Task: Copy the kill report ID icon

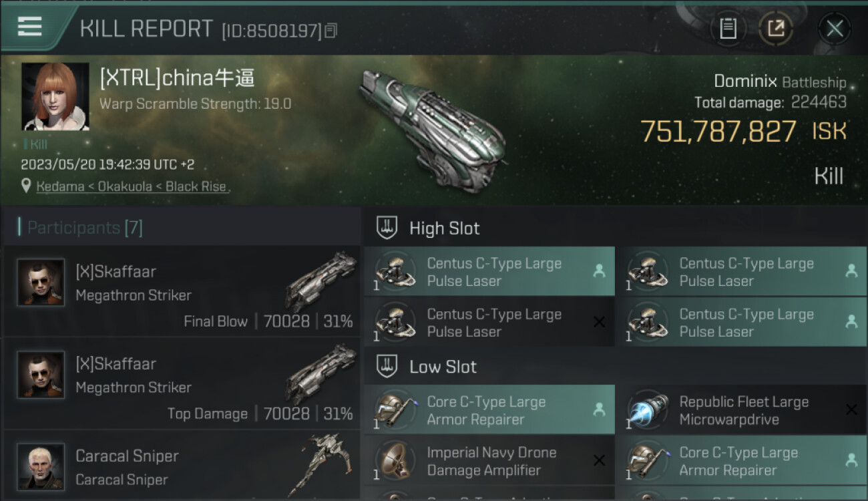Action: [x=331, y=30]
